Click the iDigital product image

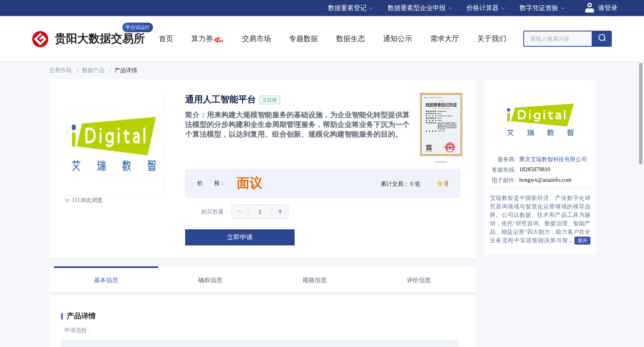coord(114,144)
